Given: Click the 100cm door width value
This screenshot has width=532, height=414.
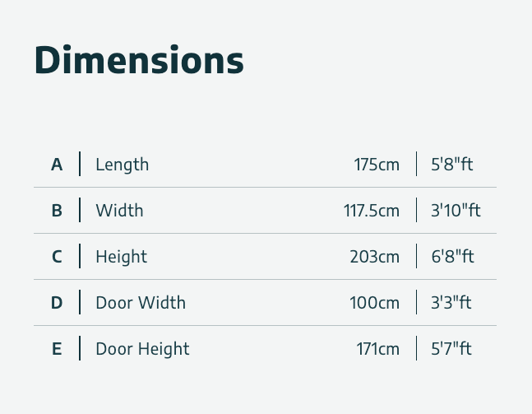Looking at the screenshot, I should click(x=374, y=303).
